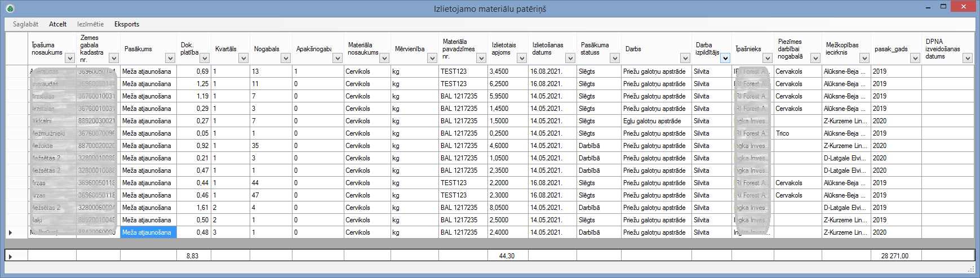Open the active Darba izpildītājs filter

[x=725, y=58]
